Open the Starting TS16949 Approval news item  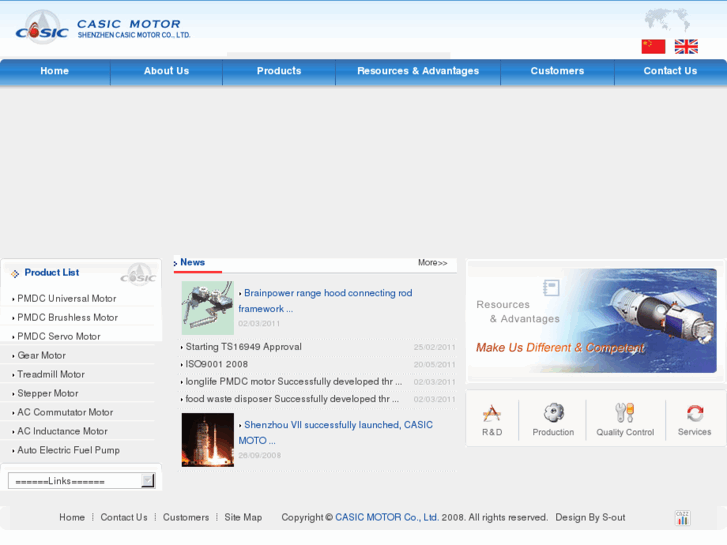tap(243, 347)
